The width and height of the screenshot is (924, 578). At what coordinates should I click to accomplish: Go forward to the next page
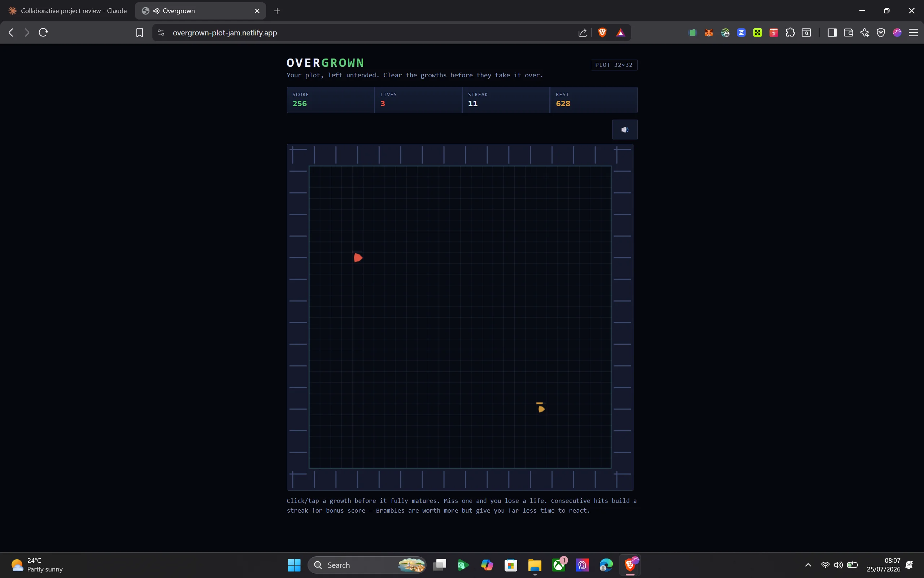(x=27, y=33)
